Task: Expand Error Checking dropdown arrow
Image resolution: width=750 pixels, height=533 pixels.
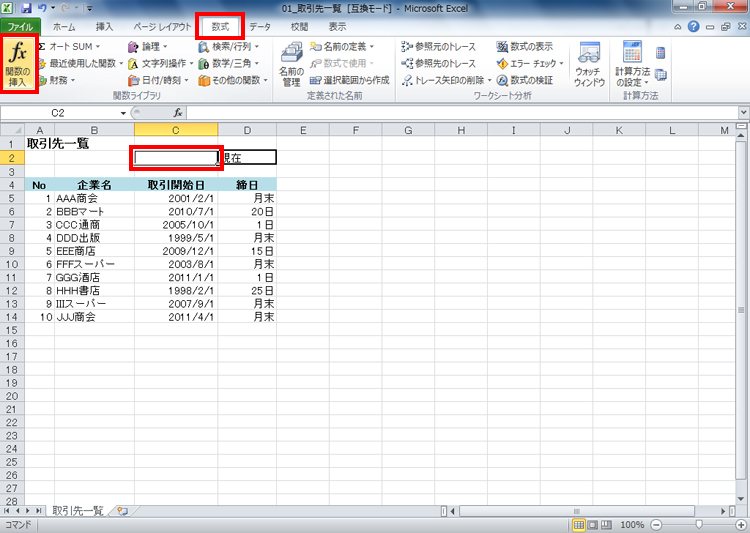Action: click(562, 63)
